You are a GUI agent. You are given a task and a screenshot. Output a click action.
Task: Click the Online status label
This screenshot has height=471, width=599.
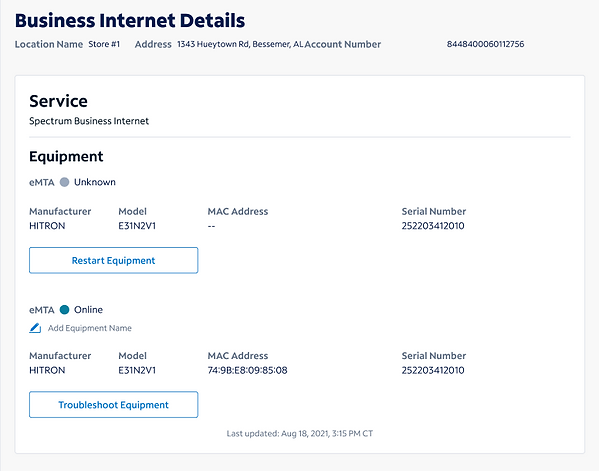pyautogui.click(x=88, y=309)
